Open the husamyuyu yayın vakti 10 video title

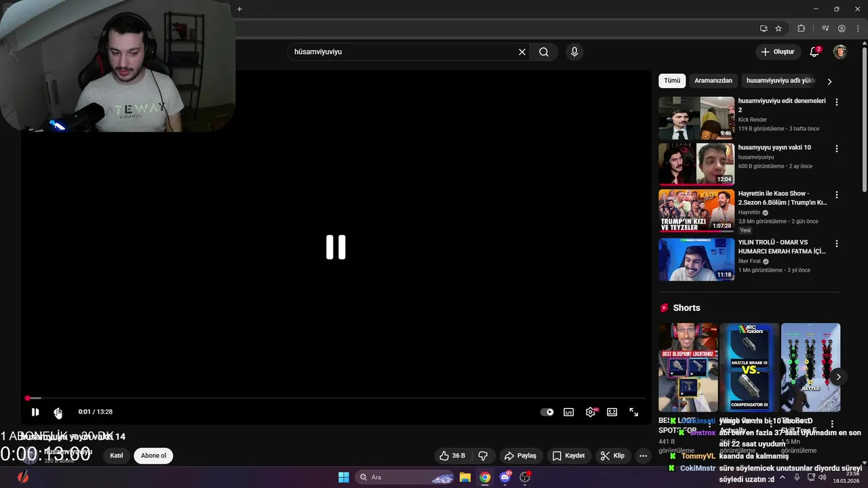(x=774, y=147)
